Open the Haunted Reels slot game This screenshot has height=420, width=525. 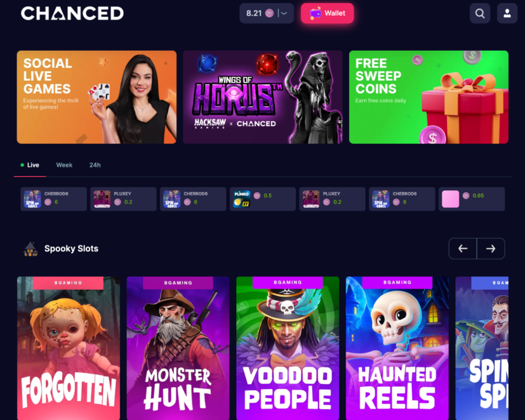[397, 348]
